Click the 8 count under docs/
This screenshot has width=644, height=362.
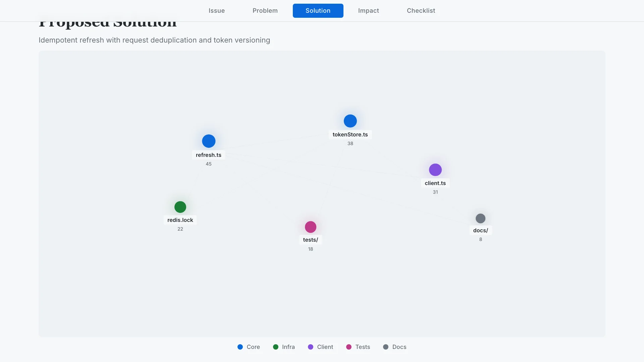481,239
